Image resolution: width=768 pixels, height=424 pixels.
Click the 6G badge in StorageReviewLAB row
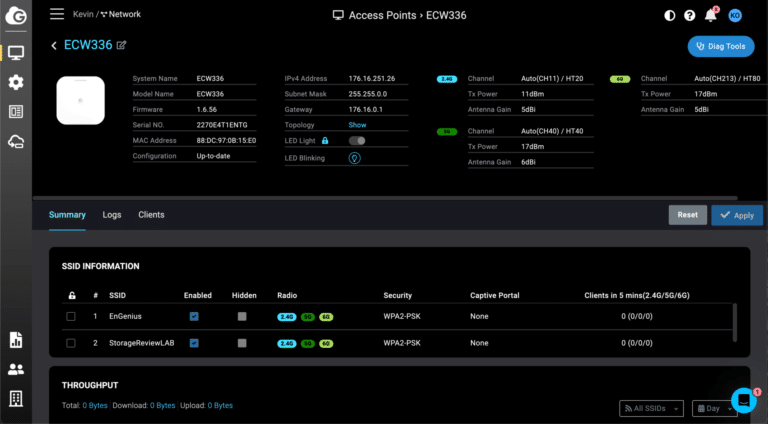[x=326, y=344]
